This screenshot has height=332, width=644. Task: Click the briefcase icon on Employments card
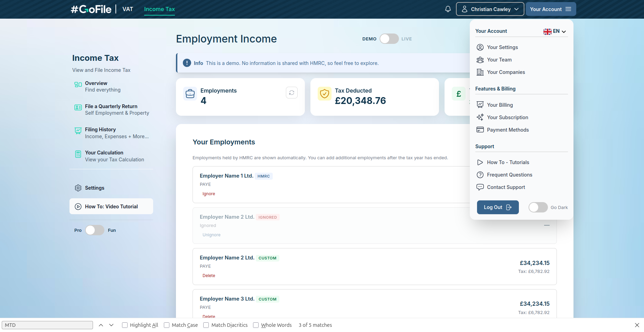190,94
